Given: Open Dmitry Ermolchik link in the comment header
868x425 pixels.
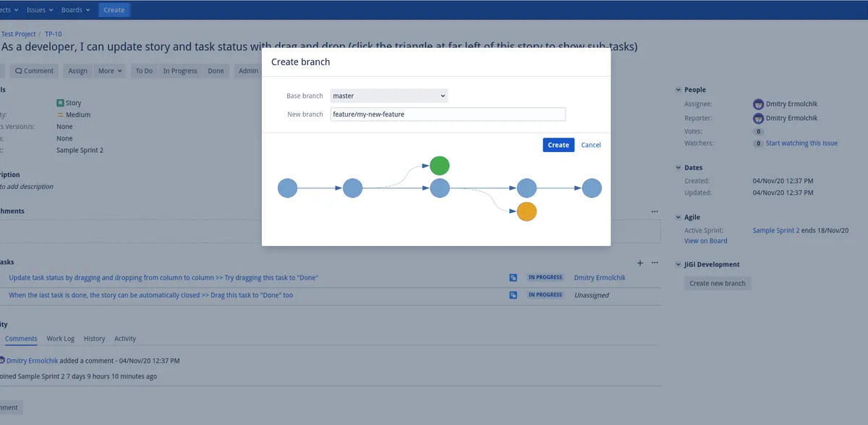Looking at the screenshot, I should pyautogui.click(x=33, y=361).
